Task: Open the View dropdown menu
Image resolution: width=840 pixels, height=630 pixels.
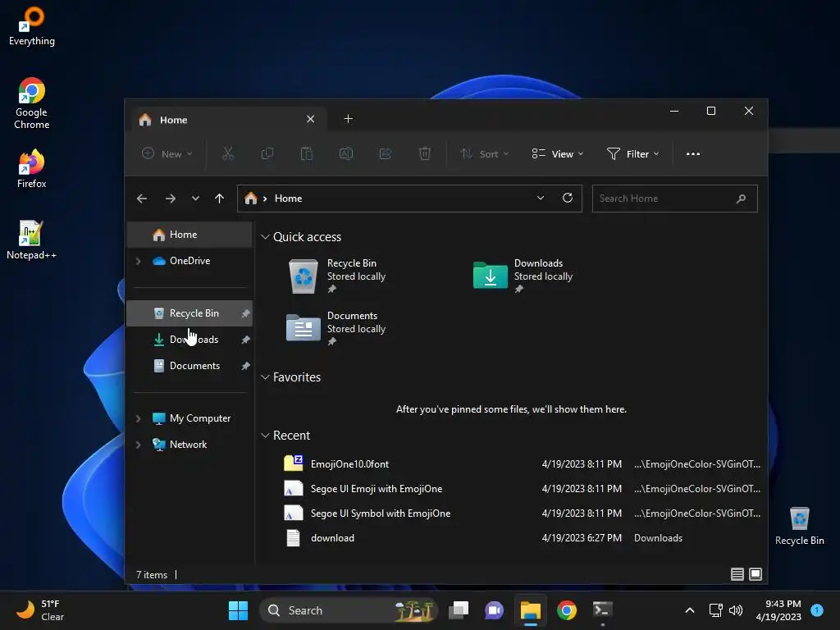Action: click(x=557, y=153)
